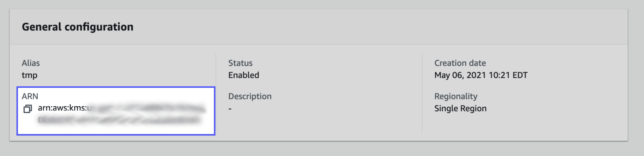Viewport: 644px width, 156px height.
Task: Click the Description field label
Action: coord(250,96)
